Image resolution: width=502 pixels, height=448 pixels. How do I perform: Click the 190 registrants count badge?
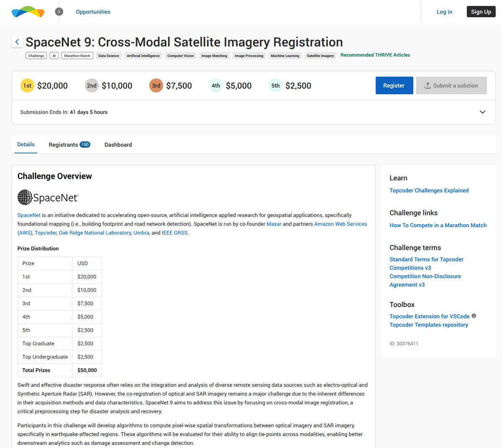click(85, 145)
